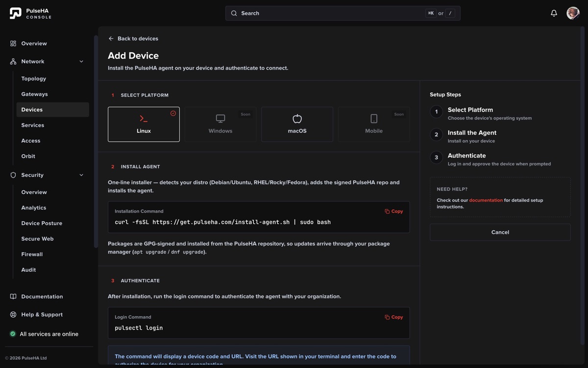588x368 pixels.
Task: Select the macOS platform card
Action: [297, 124]
